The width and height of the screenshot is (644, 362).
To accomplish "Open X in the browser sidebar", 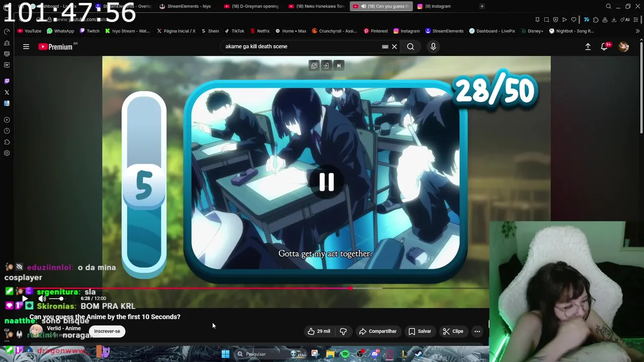I will [7, 93].
